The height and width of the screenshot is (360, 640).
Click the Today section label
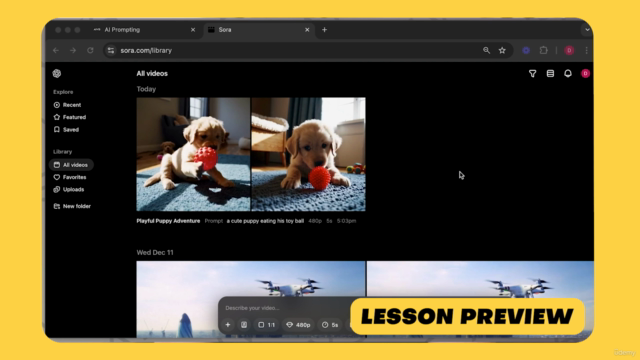click(x=146, y=89)
